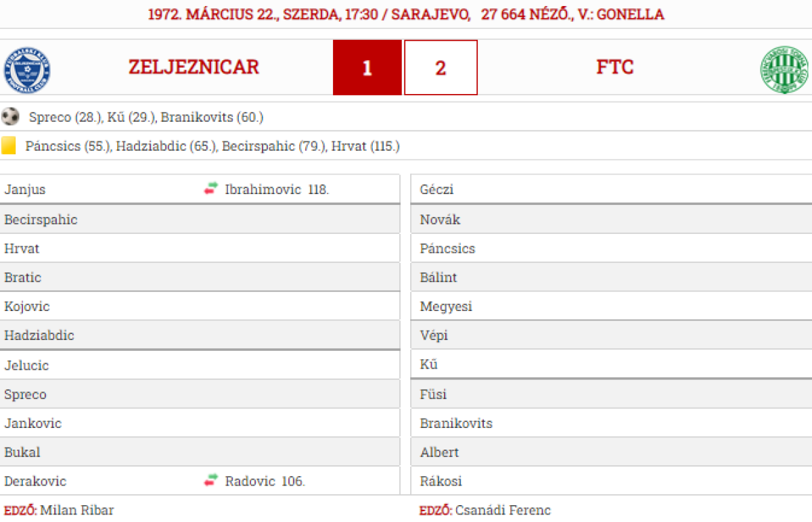This screenshot has height=522, width=812.
Task: Click the Zeljeznicar club crest logo
Action: point(27,70)
